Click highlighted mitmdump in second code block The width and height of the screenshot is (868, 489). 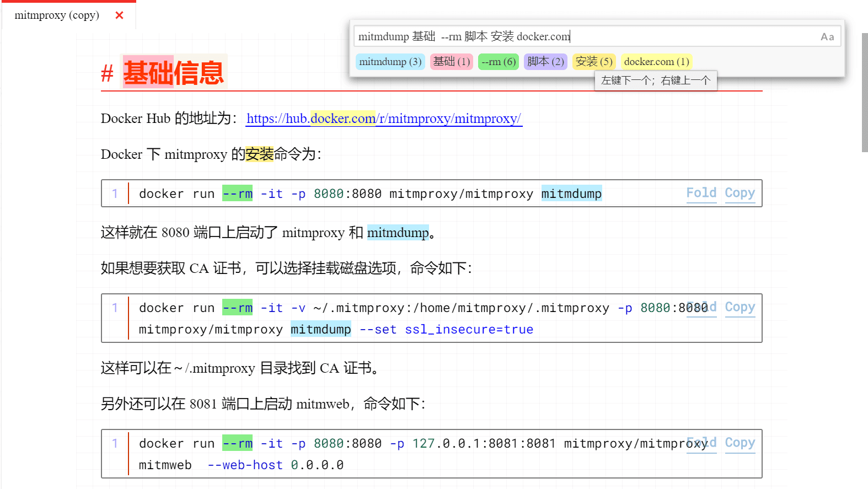pyautogui.click(x=321, y=330)
